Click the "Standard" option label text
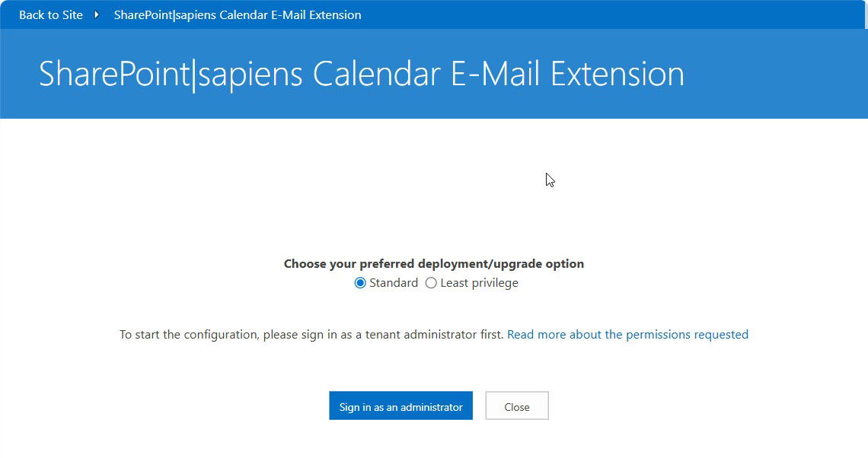This screenshot has width=868, height=458. click(x=394, y=283)
